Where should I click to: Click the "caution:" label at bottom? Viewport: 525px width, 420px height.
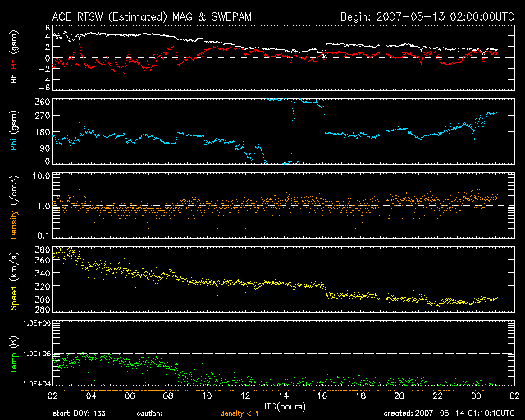coord(149,413)
